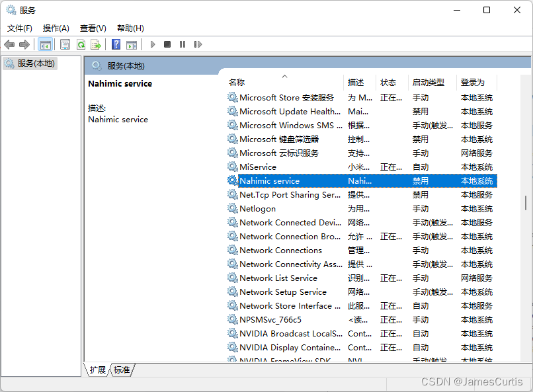Sort by the 登录为 column header
Image resolution: width=533 pixels, height=392 pixels.
(x=476, y=82)
